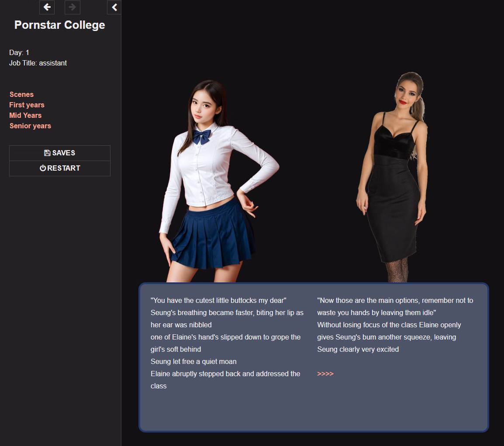This screenshot has width=504, height=446.
Task: Click the Day counter text
Action: 19,52
